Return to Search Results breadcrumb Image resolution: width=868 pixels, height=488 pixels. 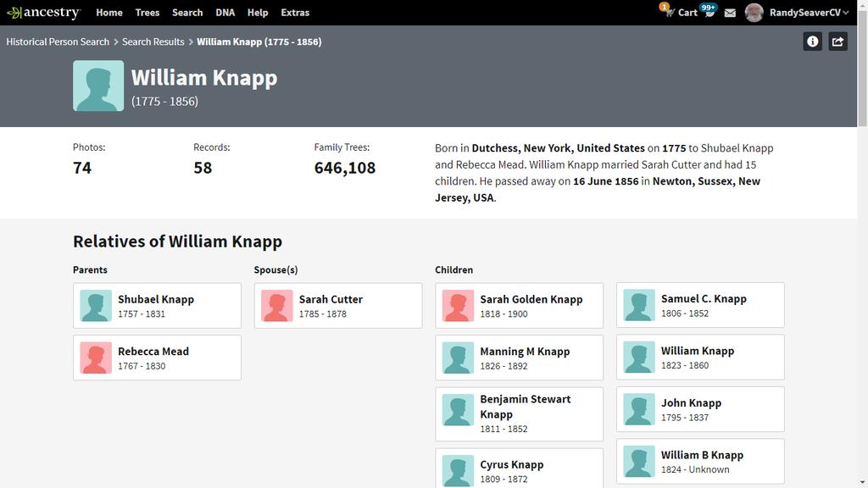[153, 42]
